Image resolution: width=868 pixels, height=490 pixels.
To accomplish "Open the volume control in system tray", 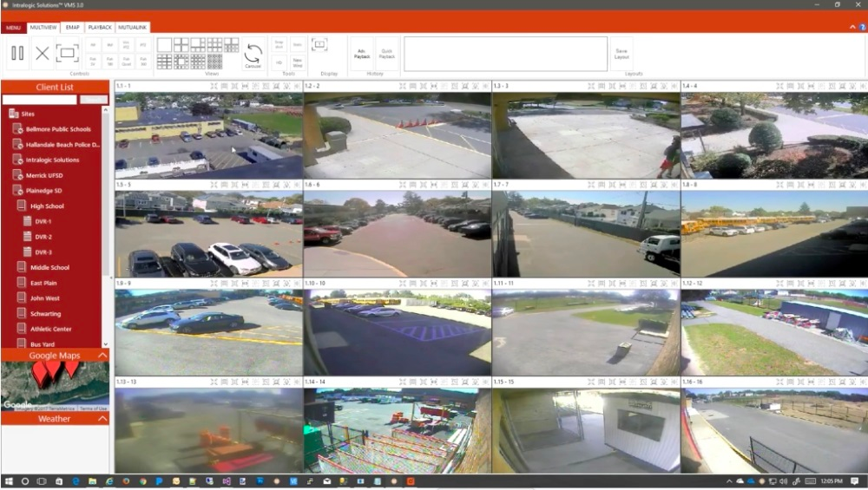I will 783,481.
